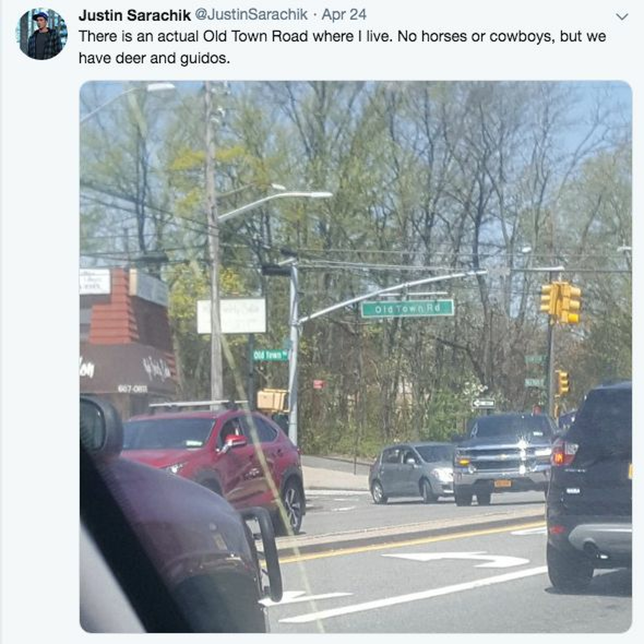Open the @JustinSarachik handle link
Image resolution: width=644 pixels, height=644 pixels.
(x=251, y=15)
